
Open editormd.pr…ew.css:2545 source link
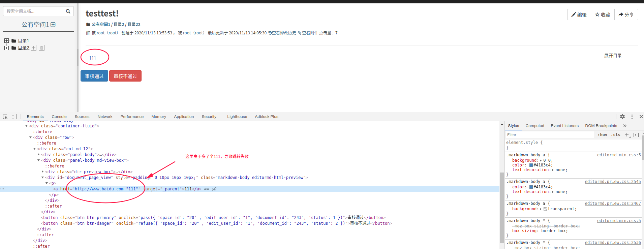point(613,182)
